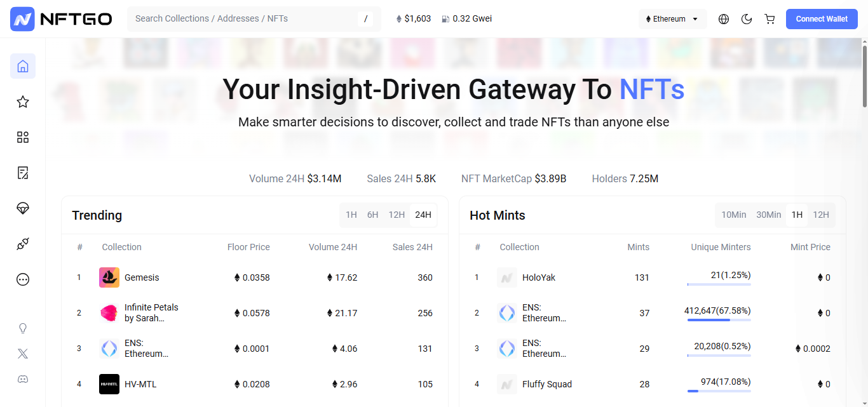Open the HV-MTL collection name
This screenshot has width=868, height=407.
[140, 384]
